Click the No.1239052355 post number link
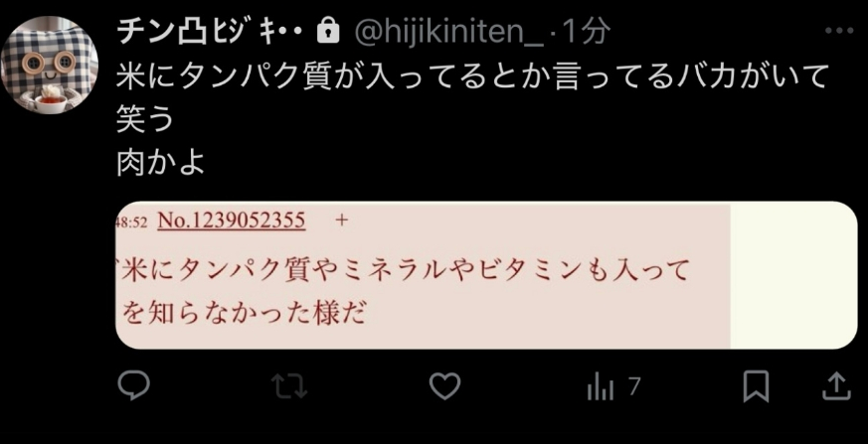The image size is (868, 444). [x=232, y=221]
